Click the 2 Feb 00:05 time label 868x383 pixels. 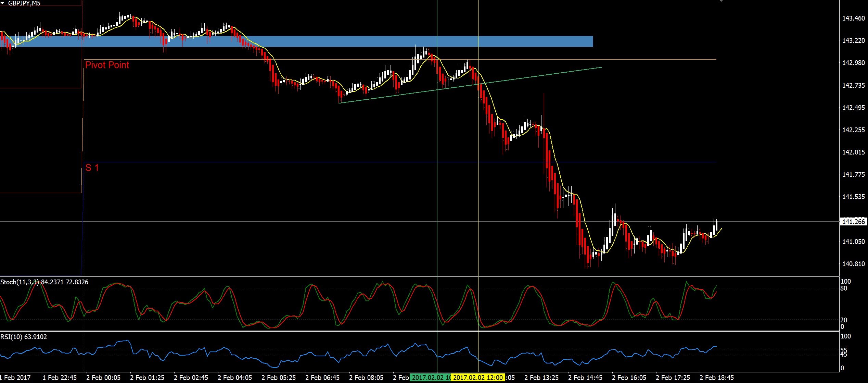click(103, 378)
